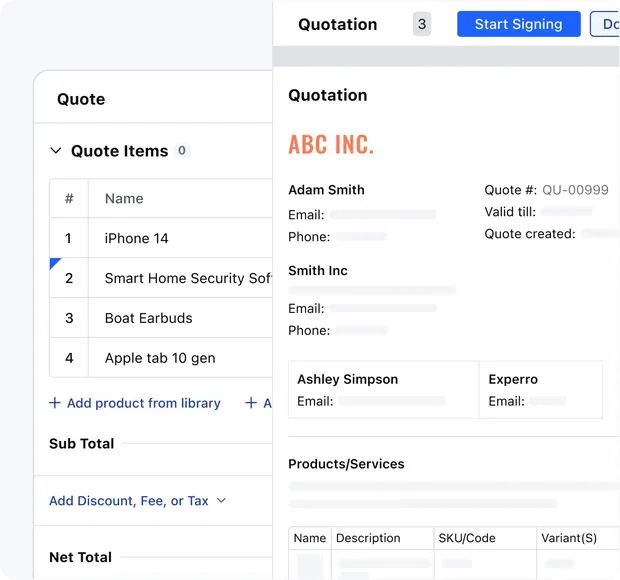Open Add Discount, Fee, or Tax dropdown
620x580 pixels.
click(x=138, y=500)
